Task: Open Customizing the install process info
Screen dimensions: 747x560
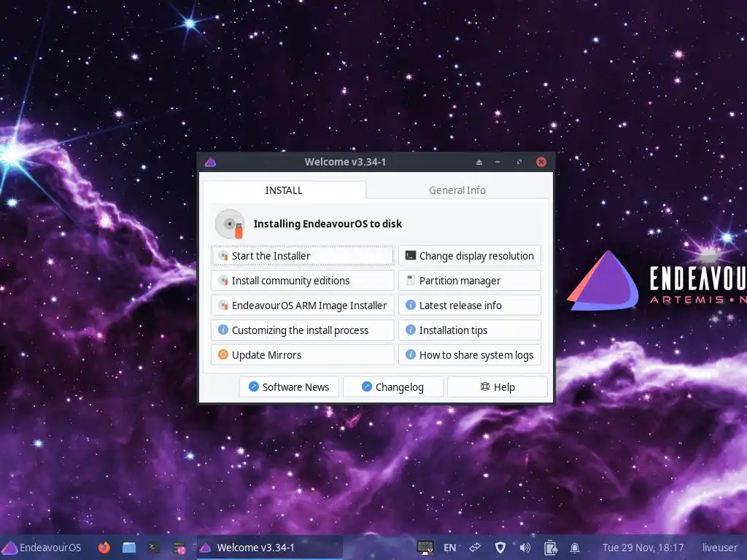Action: click(x=303, y=330)
